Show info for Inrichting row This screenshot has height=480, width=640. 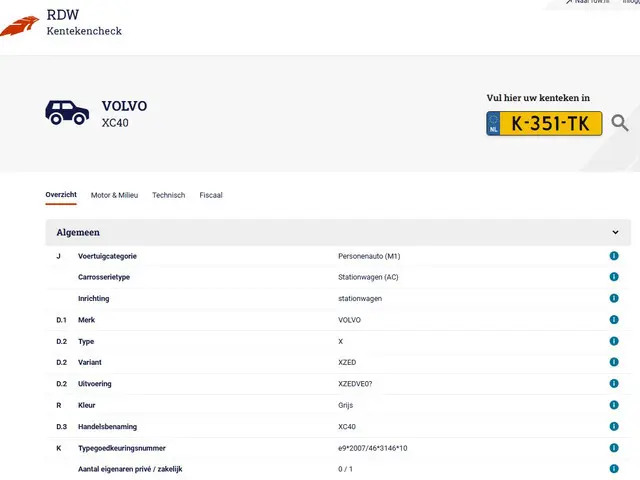[614, 298]
